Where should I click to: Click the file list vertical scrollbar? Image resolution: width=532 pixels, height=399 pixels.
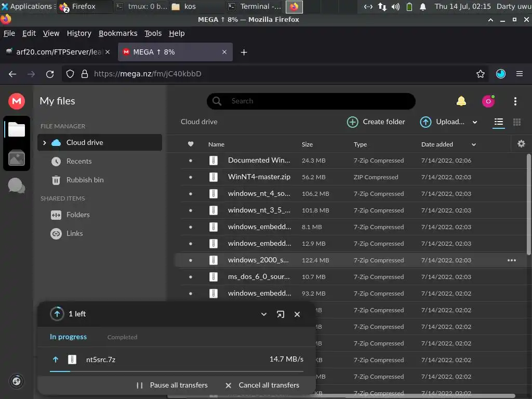tap(528, 204)
